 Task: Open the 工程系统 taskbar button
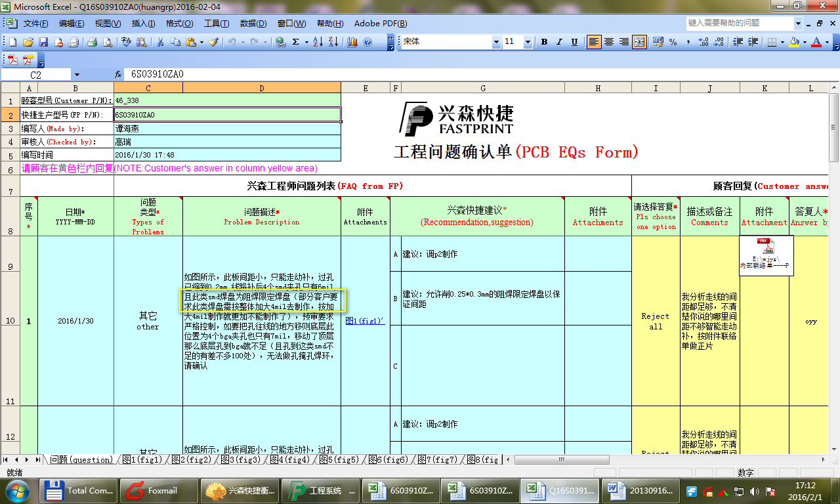tap(322, 490)
